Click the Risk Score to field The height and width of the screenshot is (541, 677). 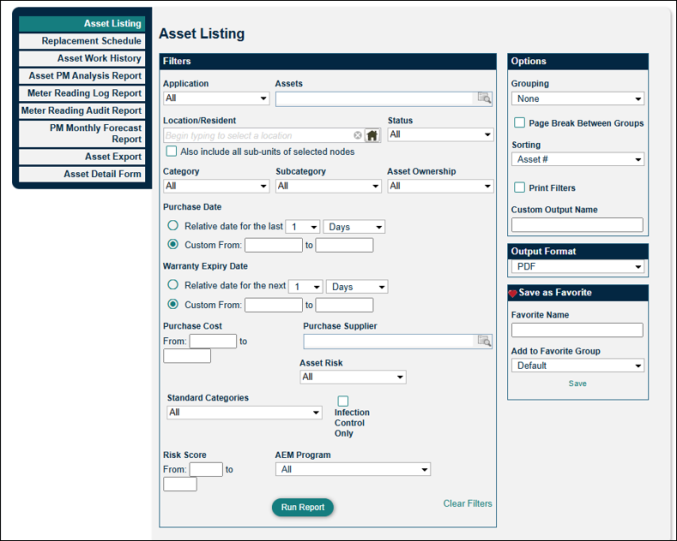click(180, 484)
